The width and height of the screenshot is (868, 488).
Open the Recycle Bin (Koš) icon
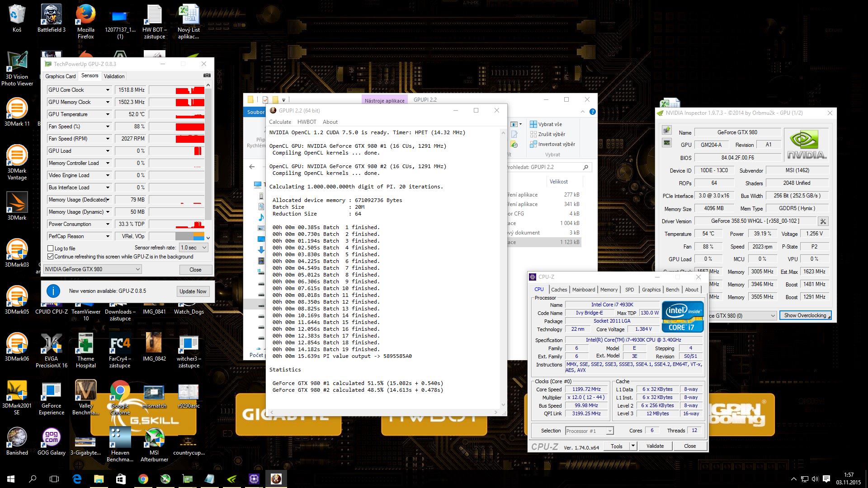click(x=17, y=18)
